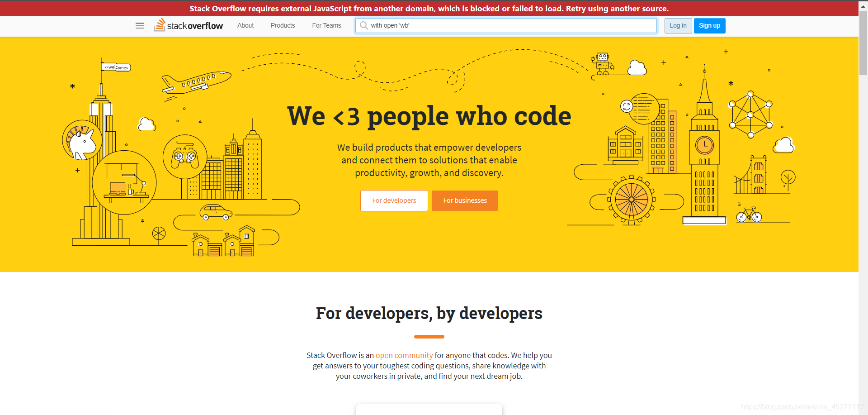Follow the "Retry using another source" link
Image resolution: width=868 pixels, height=415 pixels.
[x=616, y=9]
